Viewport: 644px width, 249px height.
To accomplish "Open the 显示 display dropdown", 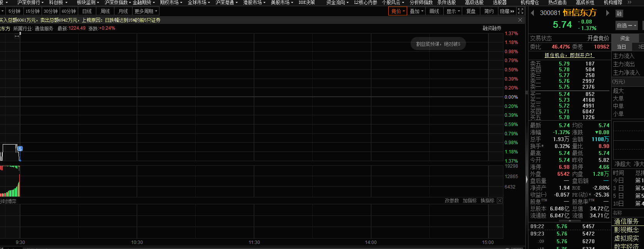I will click(453, 11).
